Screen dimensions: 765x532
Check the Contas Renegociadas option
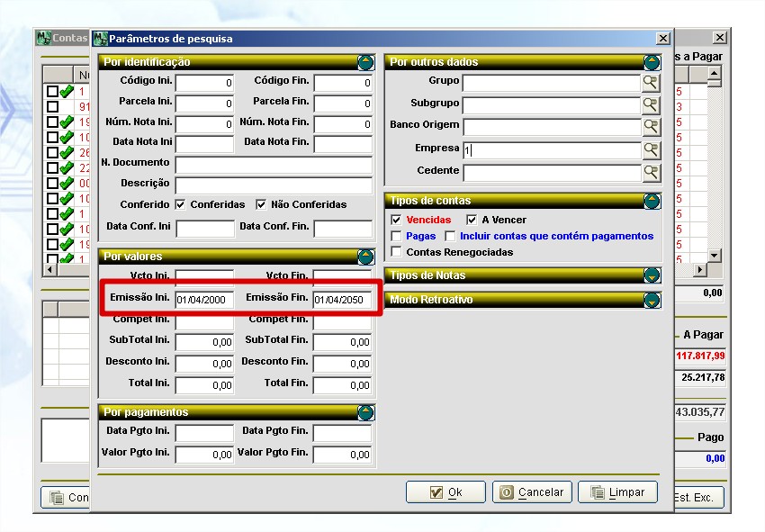[x=397, y=253]
